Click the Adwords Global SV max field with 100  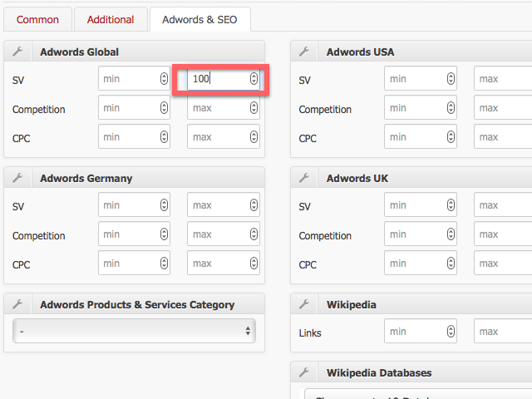tap(224, 78)
